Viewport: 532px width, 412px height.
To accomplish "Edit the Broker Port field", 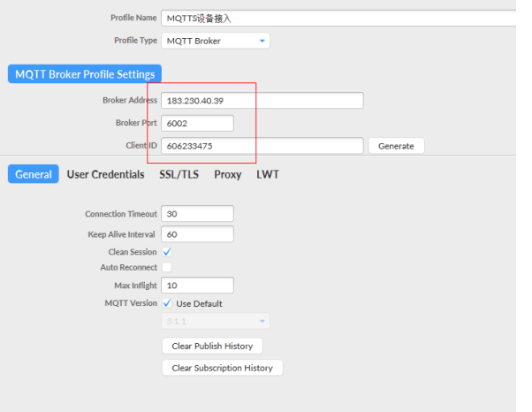I will point(197,123).
